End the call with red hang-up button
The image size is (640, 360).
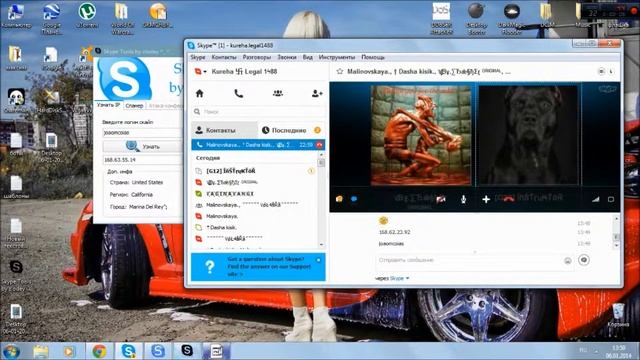[x=508, y=198]
